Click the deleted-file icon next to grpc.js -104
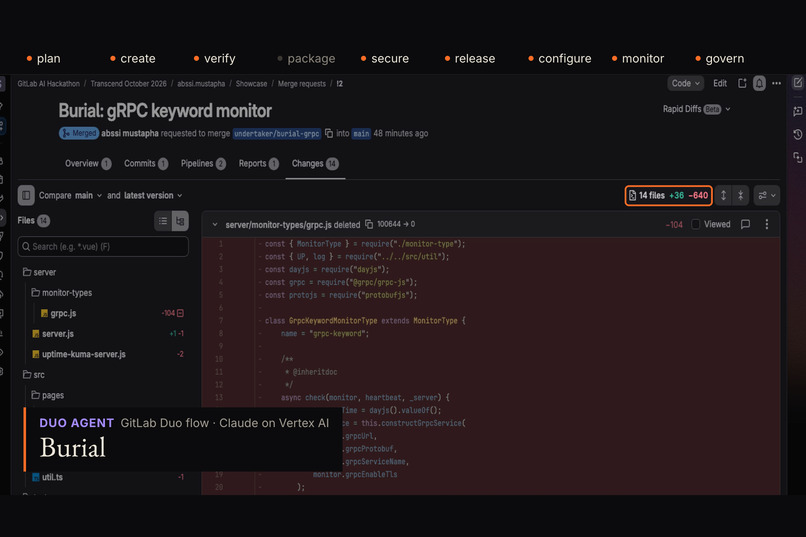Image resolution: width=806 pixels, height=537 pixels. tap(180, 313)
